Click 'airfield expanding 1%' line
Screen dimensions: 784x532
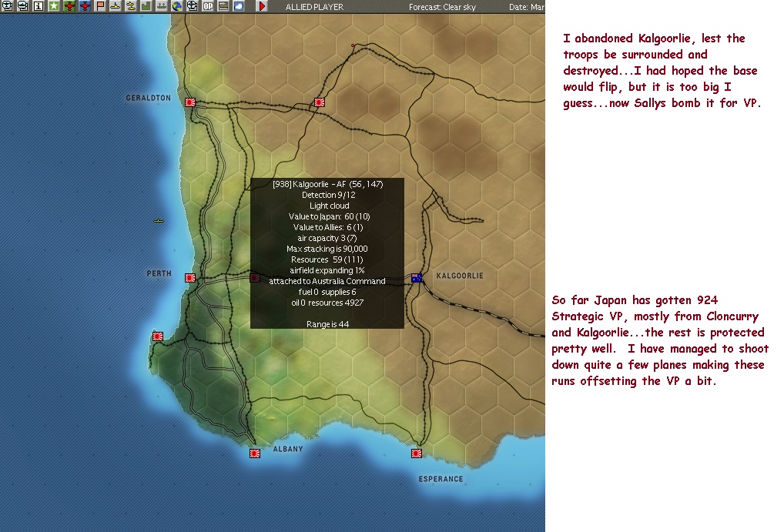327,270
